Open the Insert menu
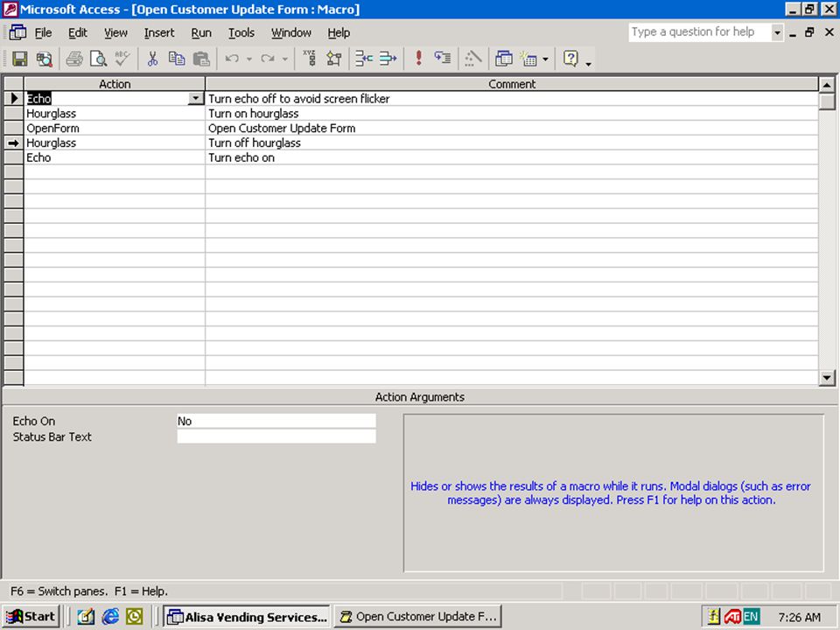 (159, 32)
